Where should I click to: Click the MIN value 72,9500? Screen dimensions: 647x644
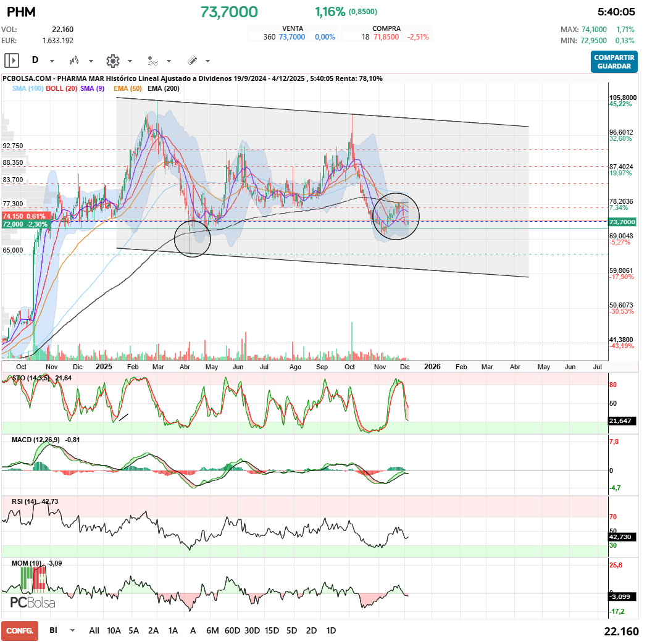coord(594,40)
